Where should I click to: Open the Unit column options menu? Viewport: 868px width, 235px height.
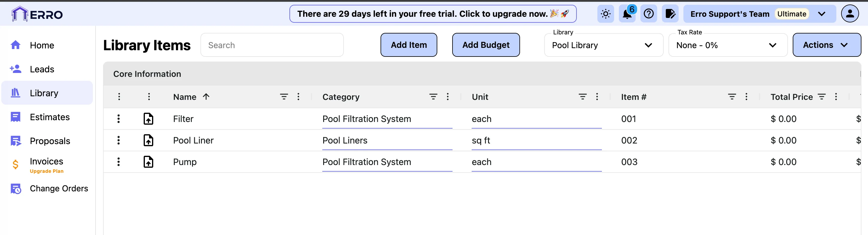tap(597, 97)
